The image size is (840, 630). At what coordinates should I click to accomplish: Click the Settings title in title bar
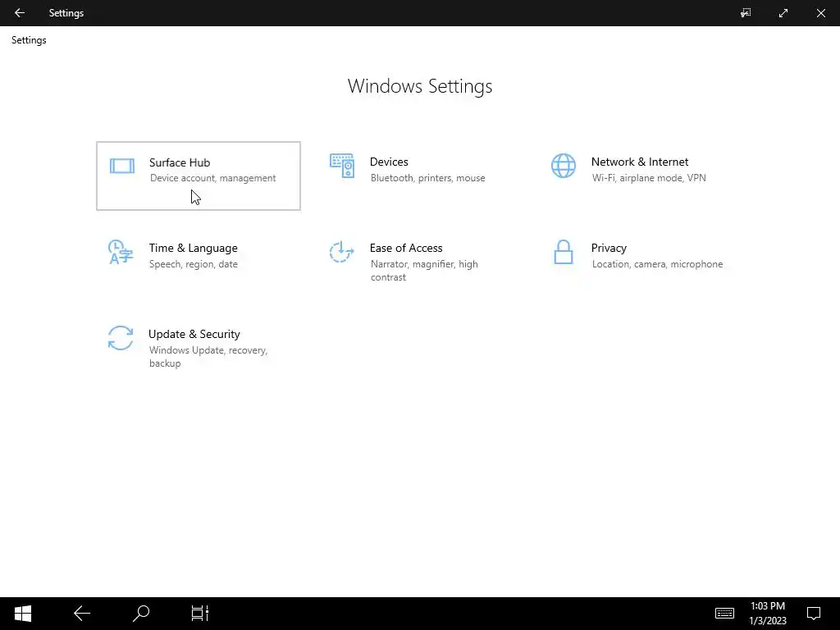(x=66, y=13)
